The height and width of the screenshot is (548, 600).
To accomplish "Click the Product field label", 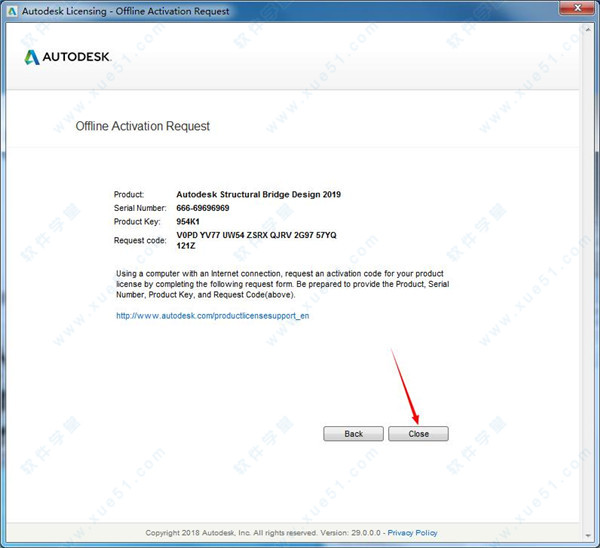I will [x=130, y=194].
